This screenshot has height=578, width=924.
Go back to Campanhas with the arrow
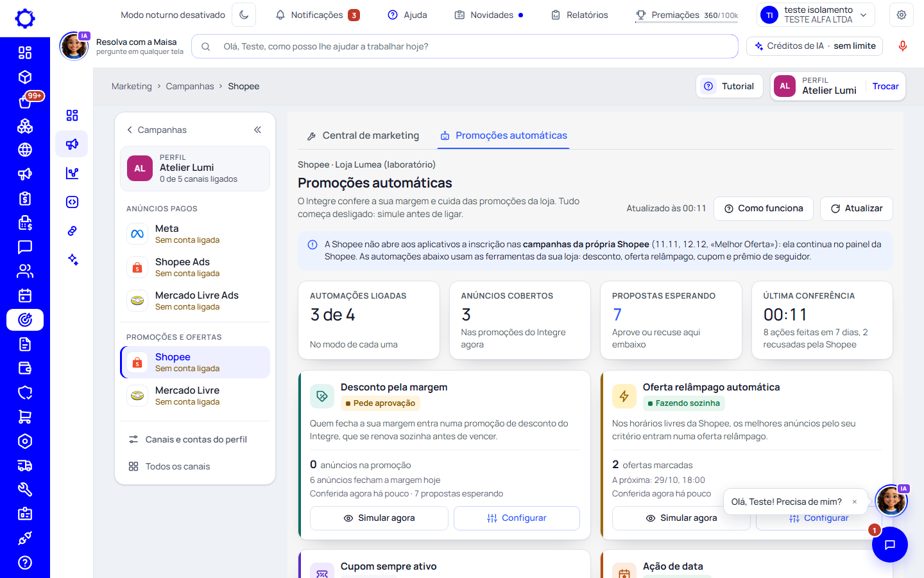[x=157, y=130]
